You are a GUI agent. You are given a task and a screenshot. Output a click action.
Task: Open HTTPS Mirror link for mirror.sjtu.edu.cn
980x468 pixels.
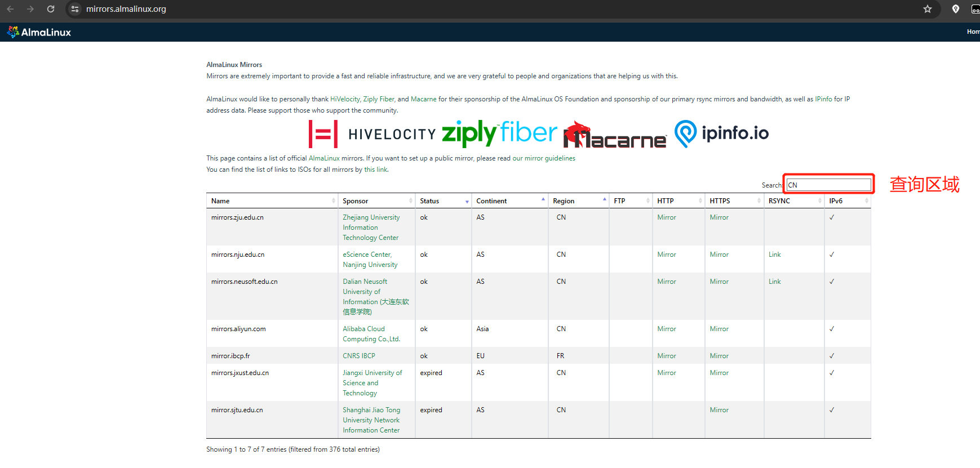coord(719,410)
